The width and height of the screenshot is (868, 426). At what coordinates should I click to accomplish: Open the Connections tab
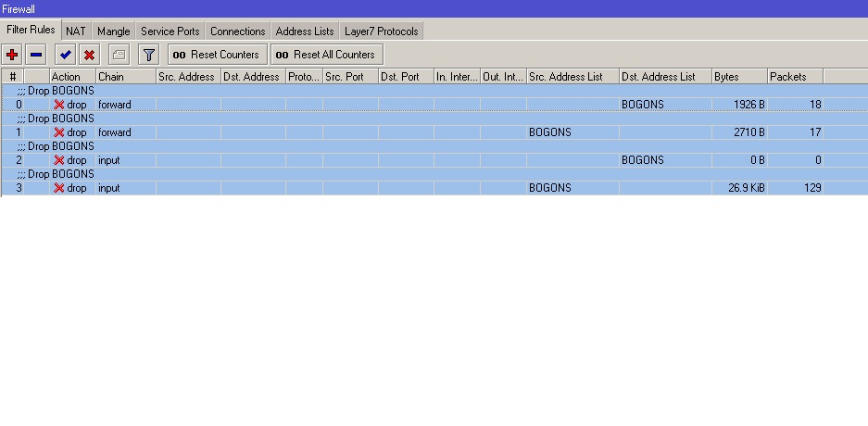click(x=237, y=31)
